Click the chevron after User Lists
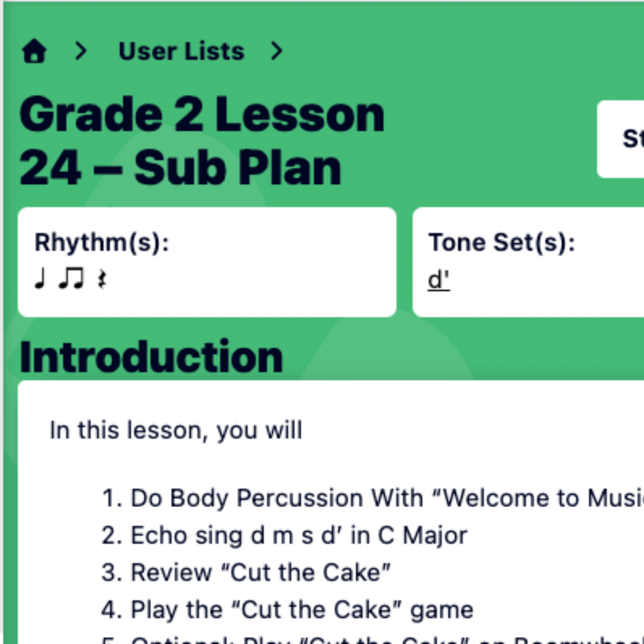The image size is (644, 644). (x=277, y=51)
